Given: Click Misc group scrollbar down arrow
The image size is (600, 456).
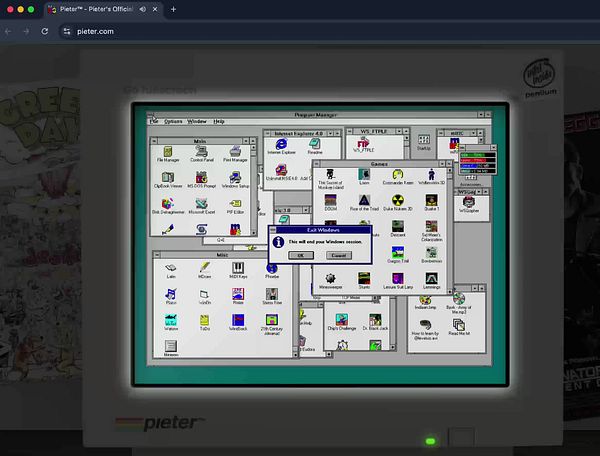Looking at the screenshot, I should coord(295,355).
